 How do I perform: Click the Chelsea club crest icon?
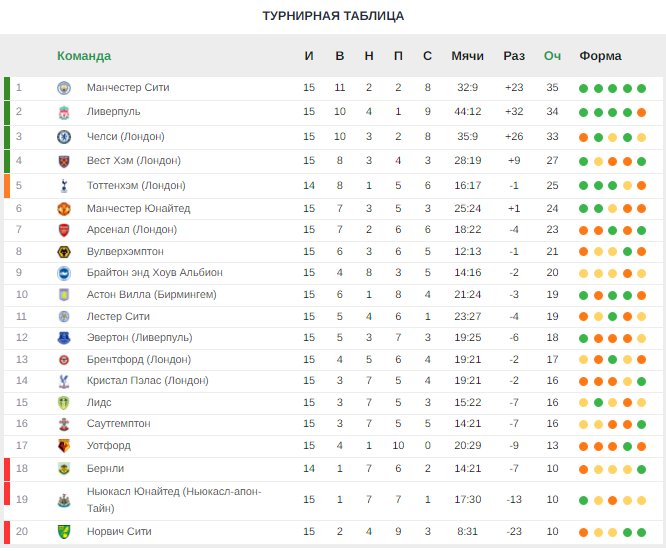click(64, 137)
